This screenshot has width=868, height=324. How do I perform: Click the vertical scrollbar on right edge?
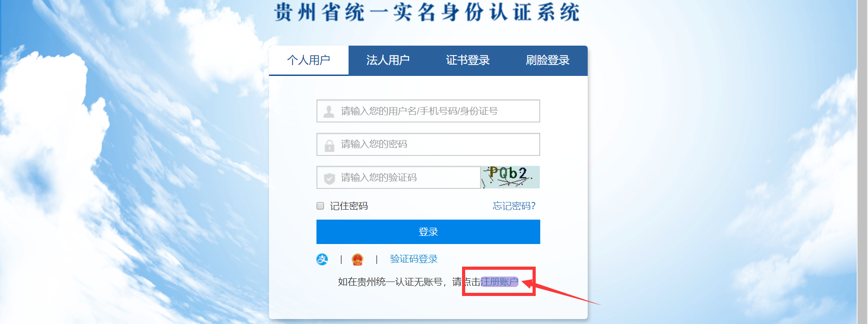coord(862,162)
